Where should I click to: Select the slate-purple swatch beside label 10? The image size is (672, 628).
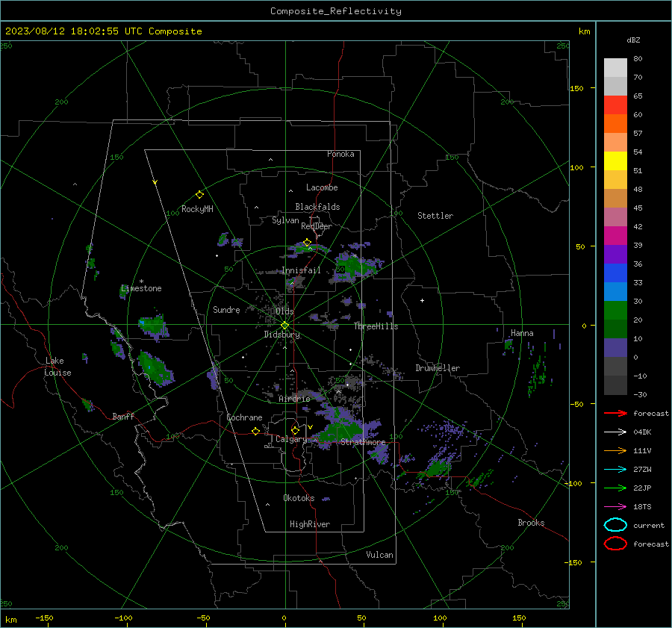click(615, 348)
